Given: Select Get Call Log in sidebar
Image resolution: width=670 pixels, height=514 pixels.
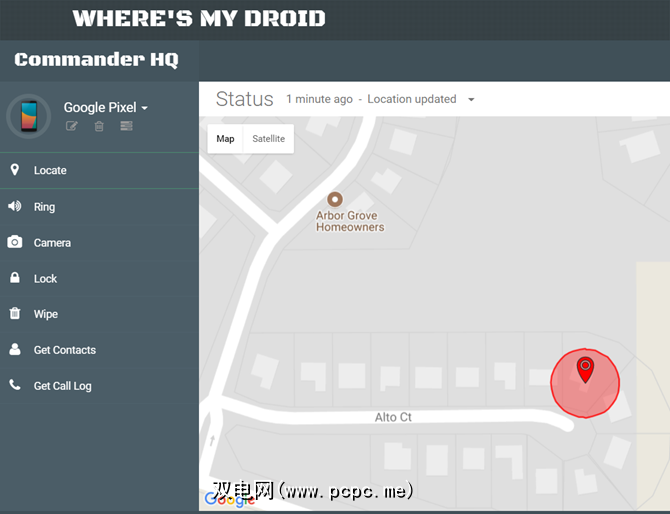Looking at the screenshot, I should (99, 386).
